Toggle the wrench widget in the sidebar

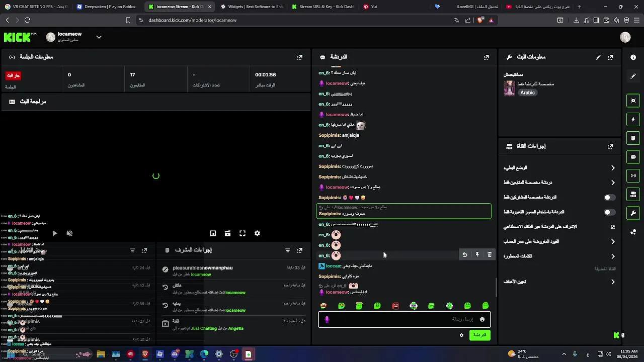tap(633, 213)
